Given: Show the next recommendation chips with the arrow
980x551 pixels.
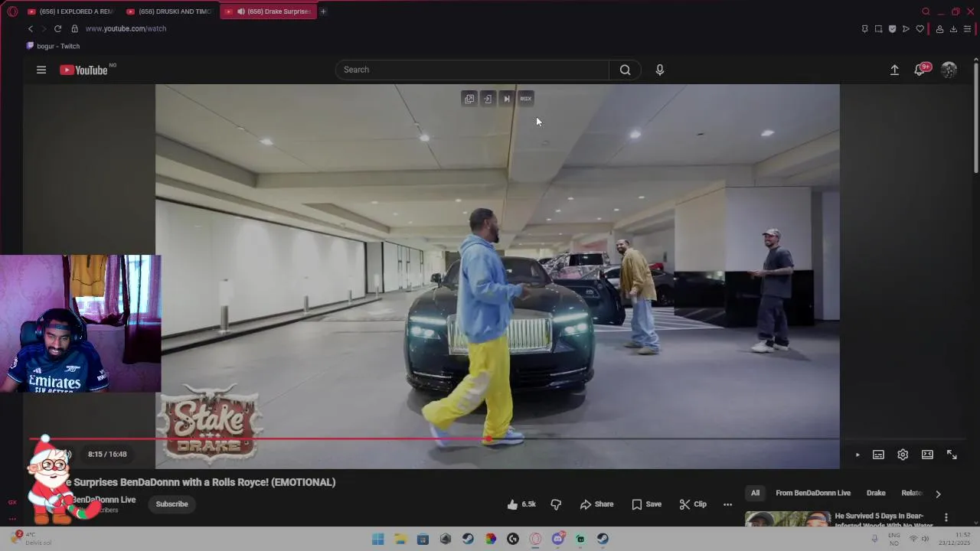Looking at the screenshot, I should (938, 494).
